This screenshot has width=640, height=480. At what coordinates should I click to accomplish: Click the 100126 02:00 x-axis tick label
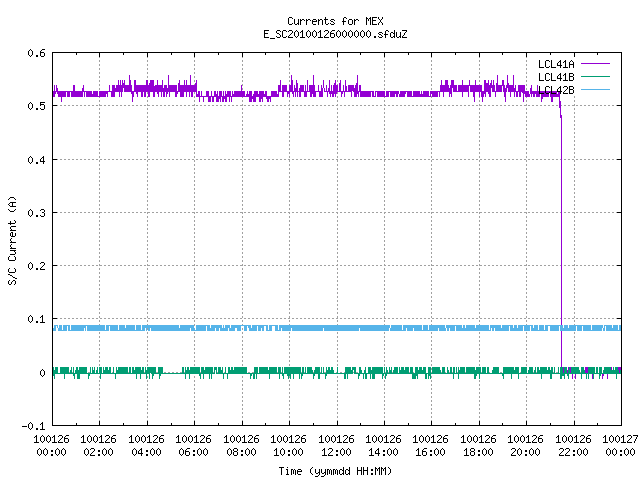click(x=98, y=445)
